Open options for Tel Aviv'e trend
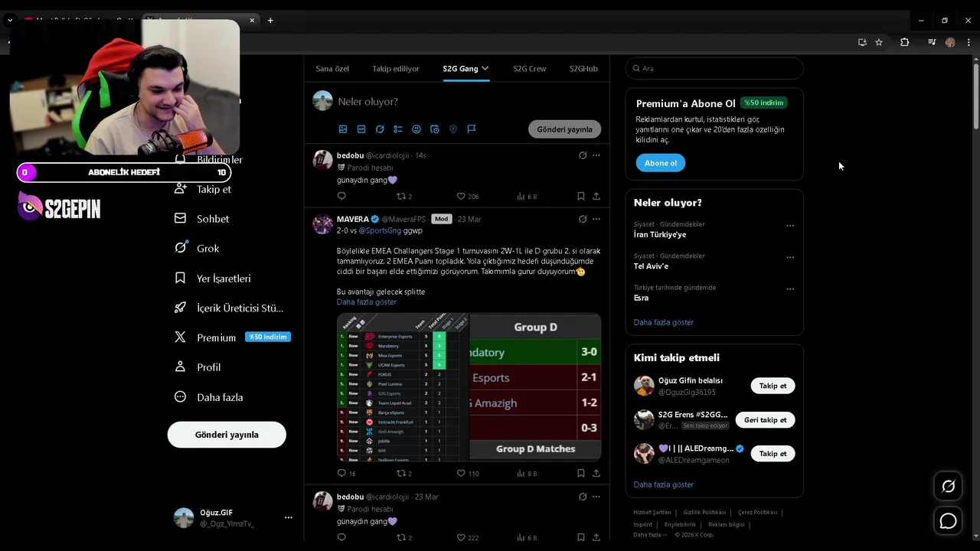This screenshot has height=551, width=980. pyautogui.click(x=790, y=257)
